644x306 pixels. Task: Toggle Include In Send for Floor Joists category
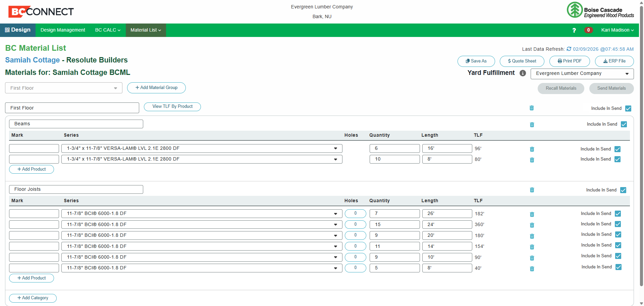tap(623, 190)
